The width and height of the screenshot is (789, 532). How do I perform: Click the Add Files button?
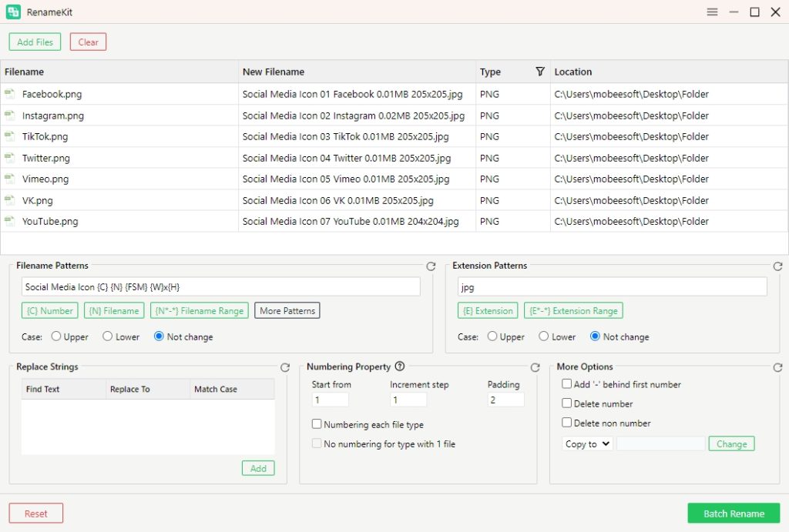(x=35, y=42)
